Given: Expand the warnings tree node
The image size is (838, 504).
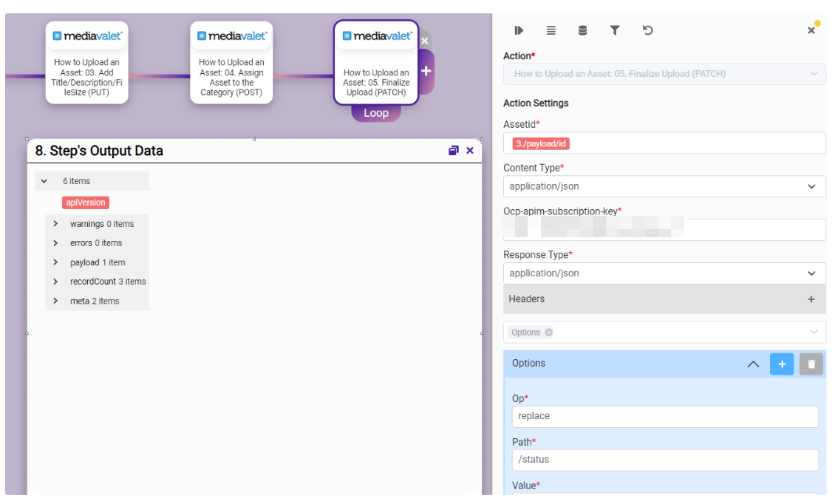Looking at the screenshot, I should coord(55,224).
